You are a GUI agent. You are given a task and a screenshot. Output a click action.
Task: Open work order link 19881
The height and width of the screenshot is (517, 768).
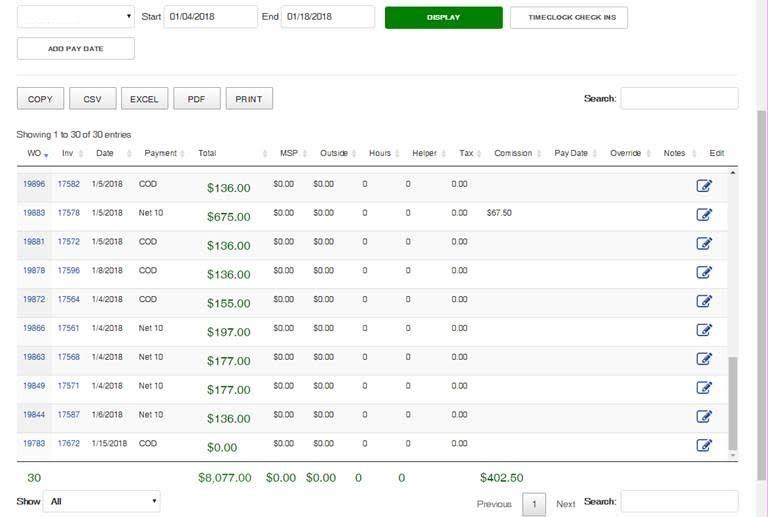coord(34,242)
